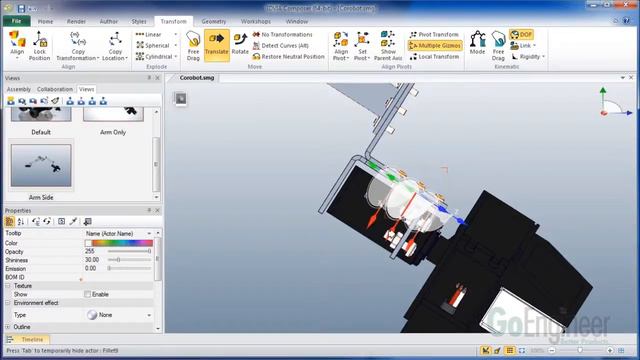The height and width of the screenshot is (360, 640).
Task: Click the Link kinematic tool
Action: pyautogui.click(x=523, y=45)
